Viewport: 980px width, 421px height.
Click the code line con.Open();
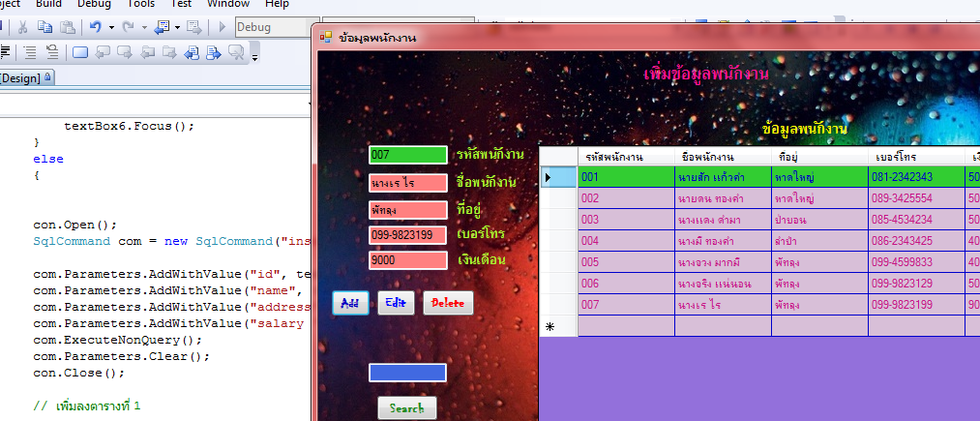tap(75, 225)
